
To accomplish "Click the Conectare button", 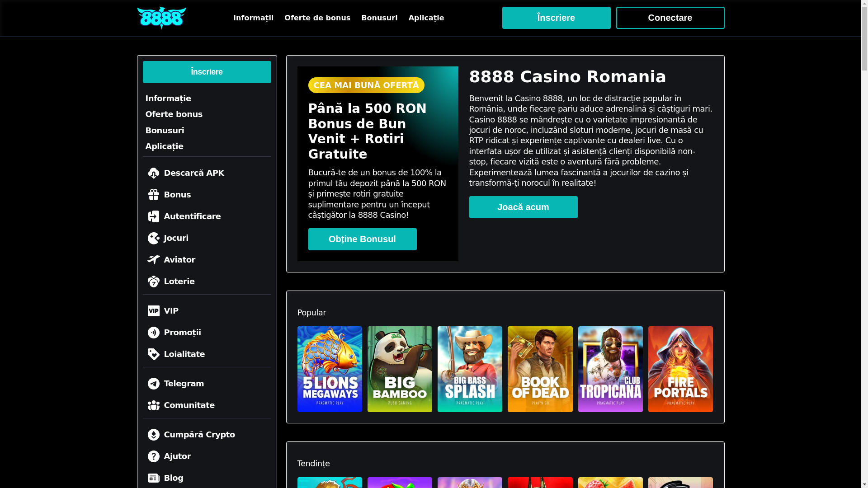I will point(670,18).
